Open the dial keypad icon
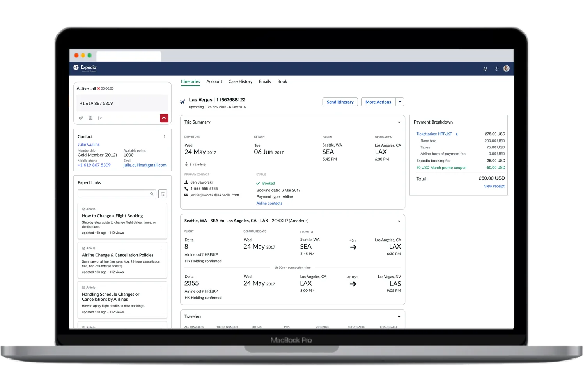The width and height of the screenshot is (585, 392). (90, 118)
